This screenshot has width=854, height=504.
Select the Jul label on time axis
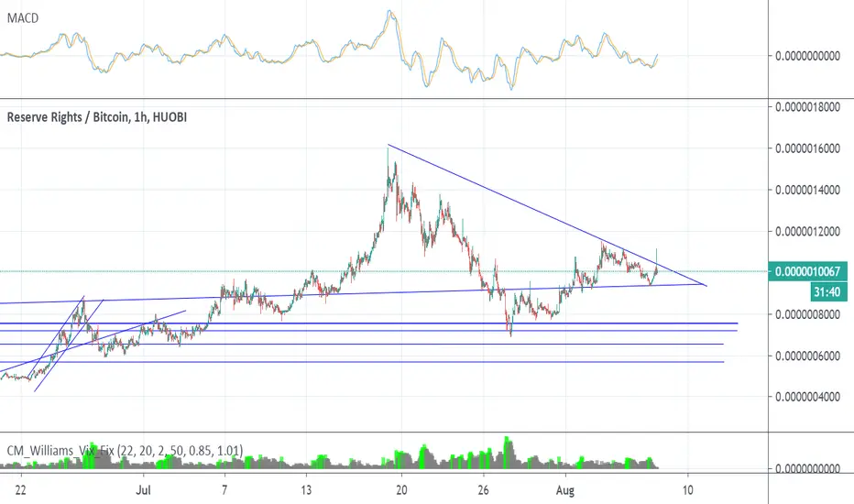pos(143,490)
